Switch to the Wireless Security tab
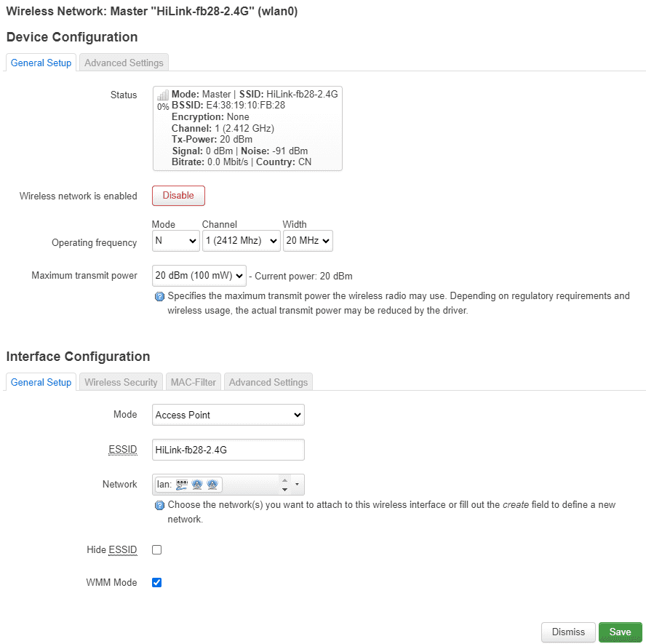Viewport: 646px width, 644px height. pyautogui.click(x=121, y=382)
